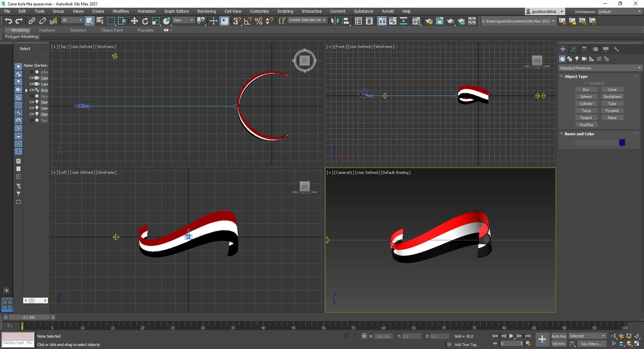This screenshot has width=644, height=349.
Task: Open the Align tool
Action: pos(346,21)
